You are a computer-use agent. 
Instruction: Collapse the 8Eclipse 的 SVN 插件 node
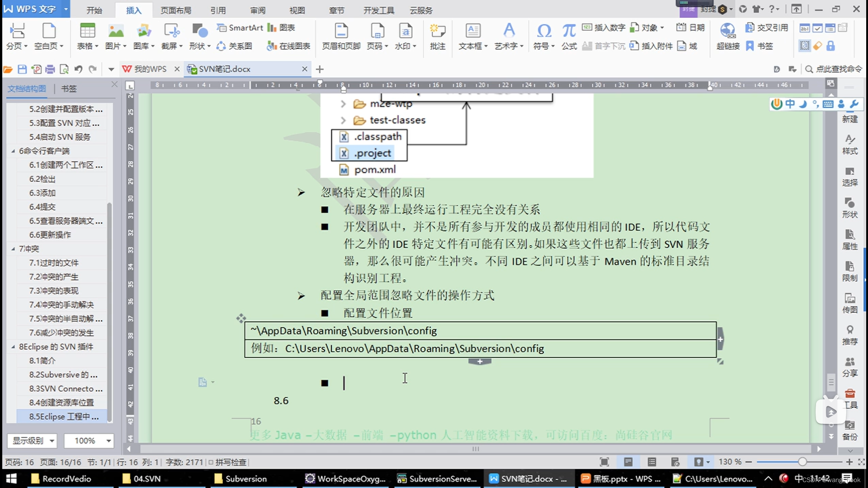(13, 347)
